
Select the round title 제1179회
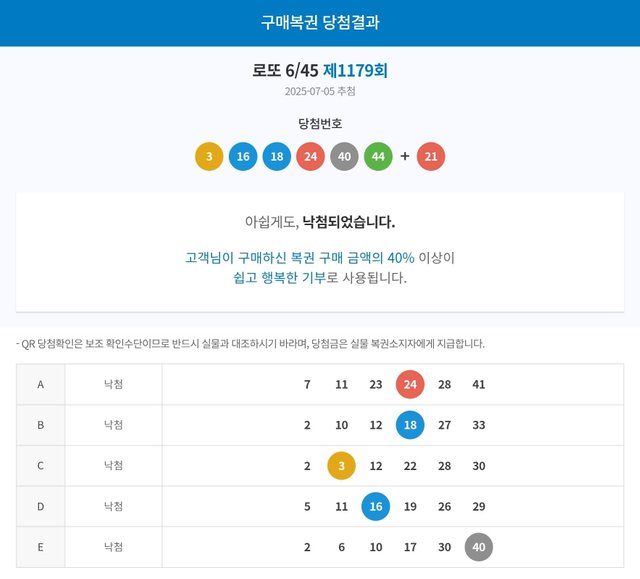click(355, 71)
